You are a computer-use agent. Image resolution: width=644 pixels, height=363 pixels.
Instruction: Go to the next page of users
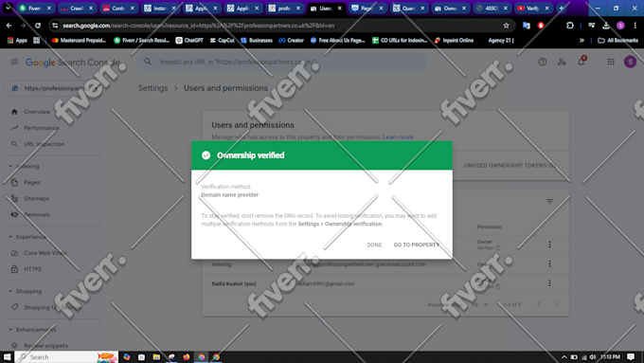556,304
